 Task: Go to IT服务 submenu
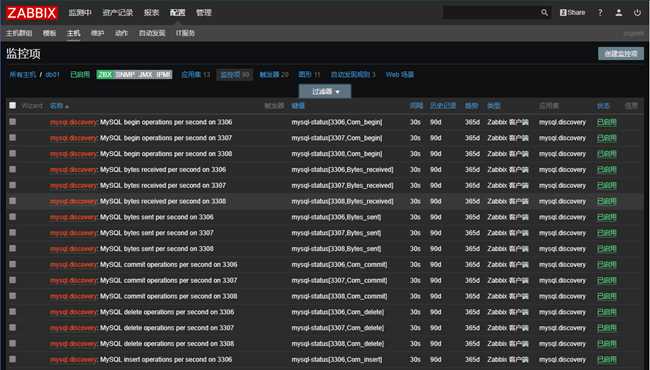[x=185, y=33]
